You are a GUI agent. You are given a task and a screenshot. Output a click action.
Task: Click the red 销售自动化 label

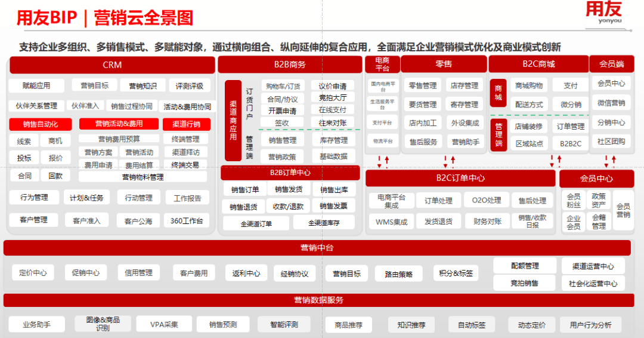(x=41, y=124)
